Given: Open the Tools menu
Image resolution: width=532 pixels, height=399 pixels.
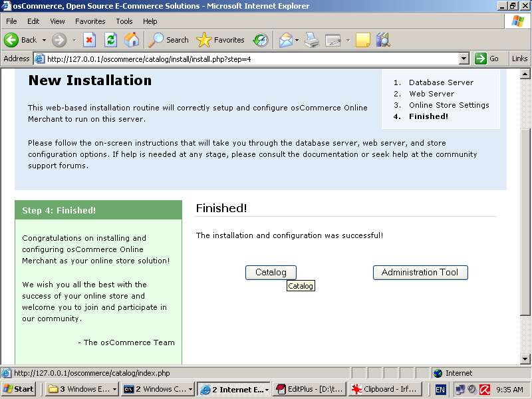Looking at the screenshot, I should click(x=124, y=21).
